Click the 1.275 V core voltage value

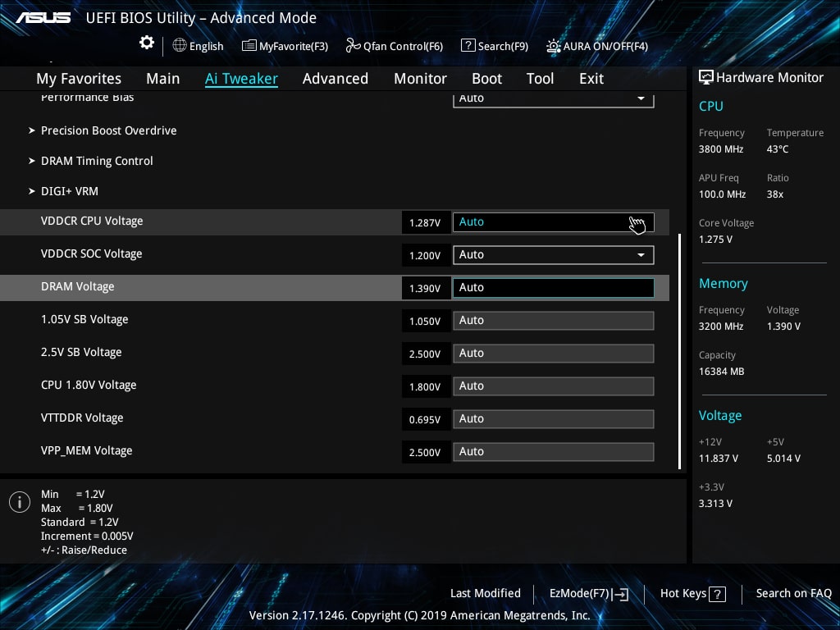click(x=715, y=239)
